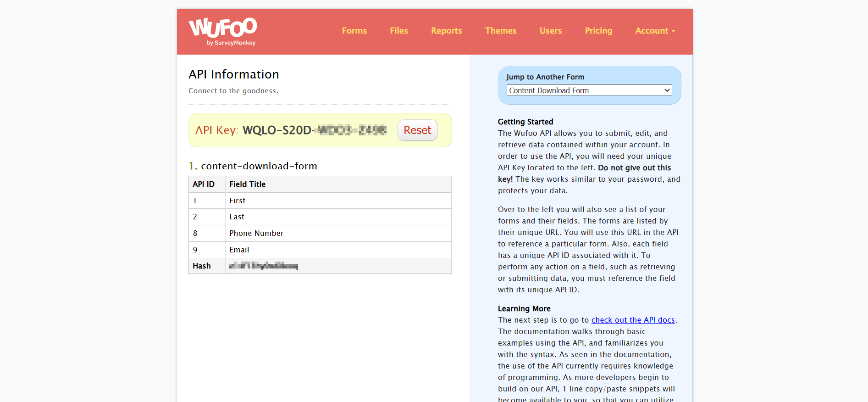Click the Wufoo logo
The height and width of the screenshot is (402, 868).
click(223, 31)
